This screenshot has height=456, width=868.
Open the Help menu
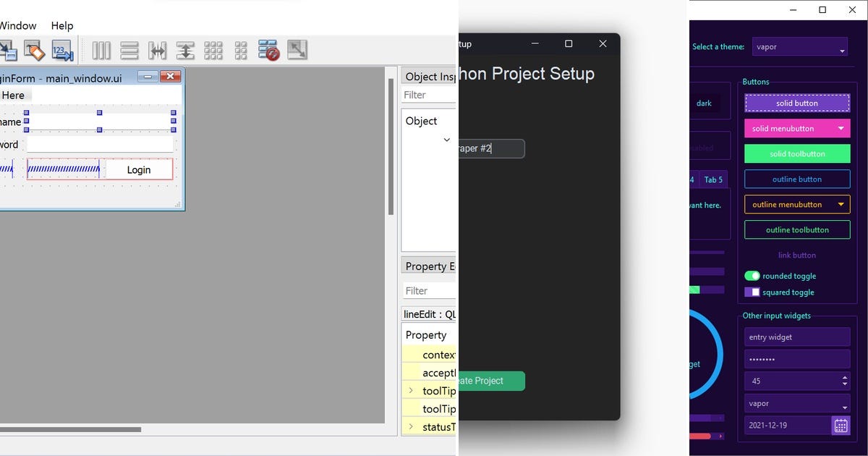61,25
